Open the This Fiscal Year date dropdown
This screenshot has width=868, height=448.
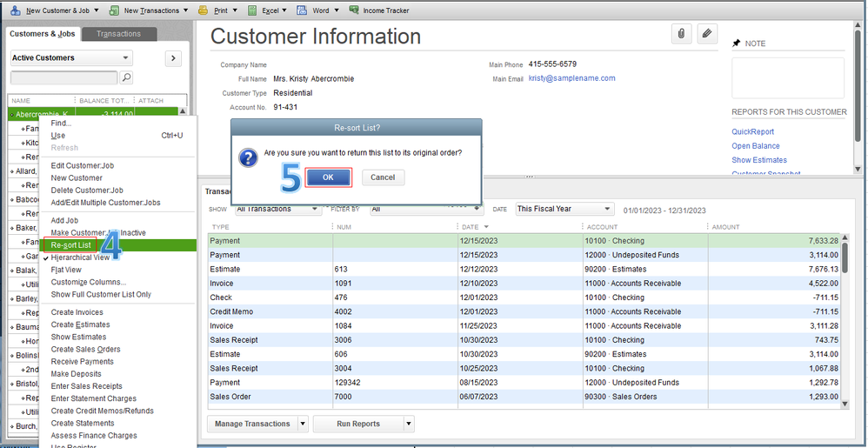pos(564,209)
